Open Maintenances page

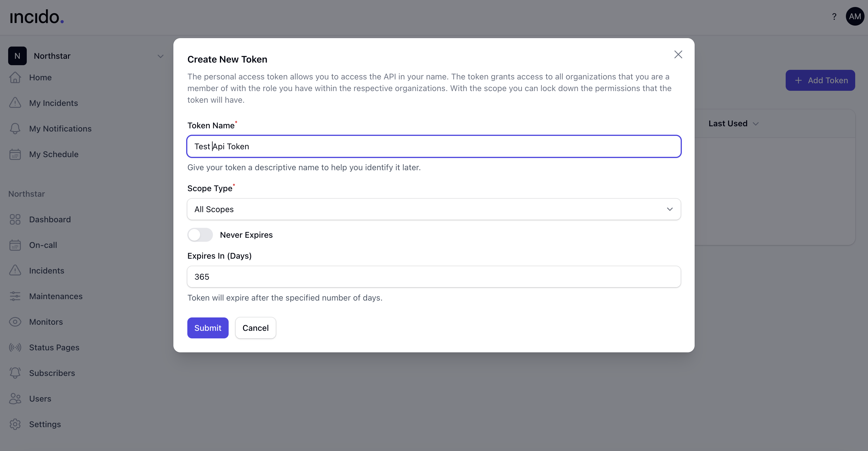[x=56, y=296]
